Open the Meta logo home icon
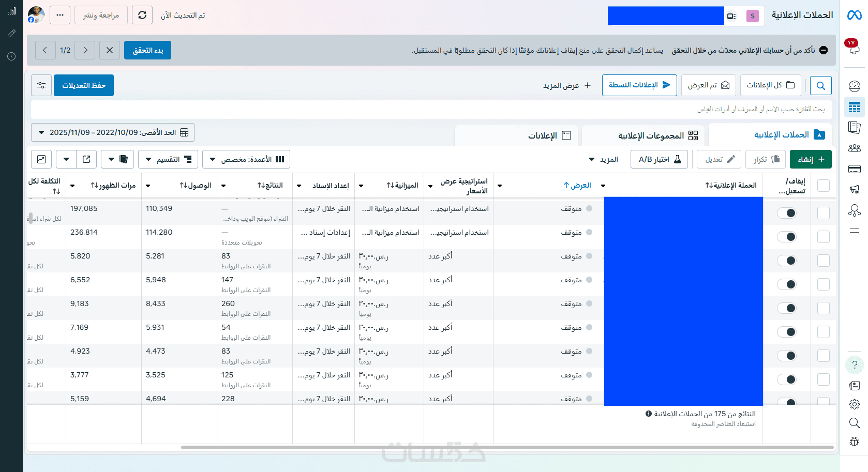Screen dimensions: 868x472 pyautogui.click(x=854, y=16)
